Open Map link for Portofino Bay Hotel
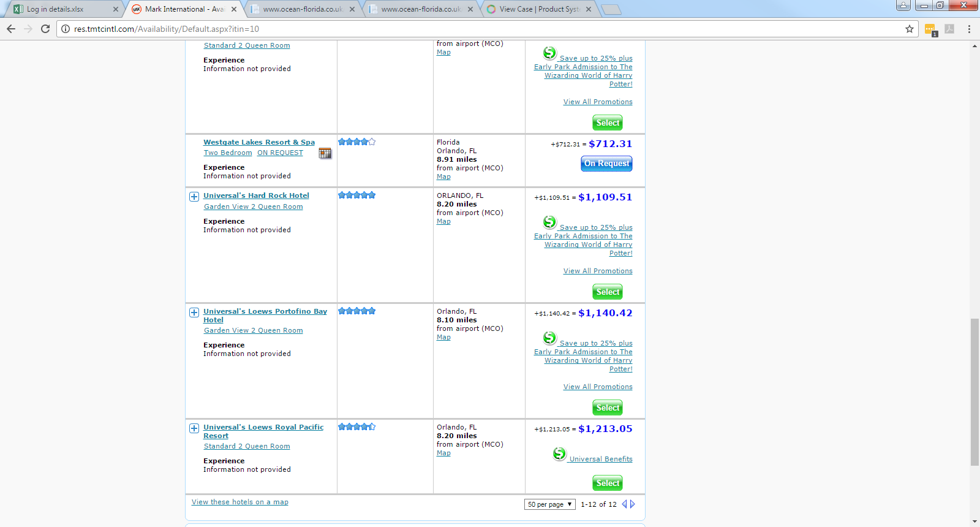 click(x=443, y=337)
